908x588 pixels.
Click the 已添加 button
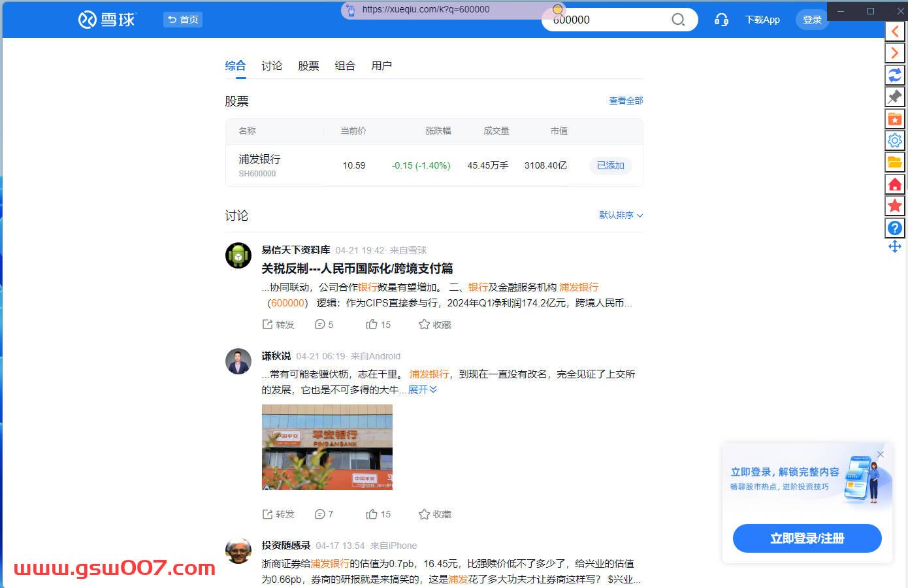611,165
